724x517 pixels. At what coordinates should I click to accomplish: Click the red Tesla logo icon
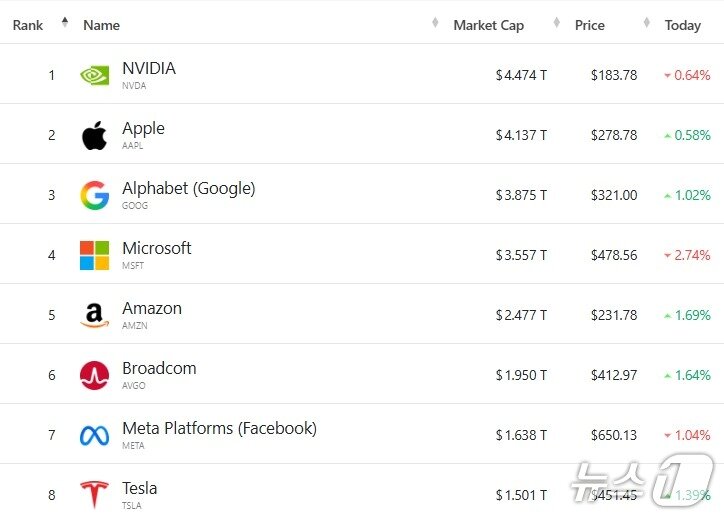[94, 494]
